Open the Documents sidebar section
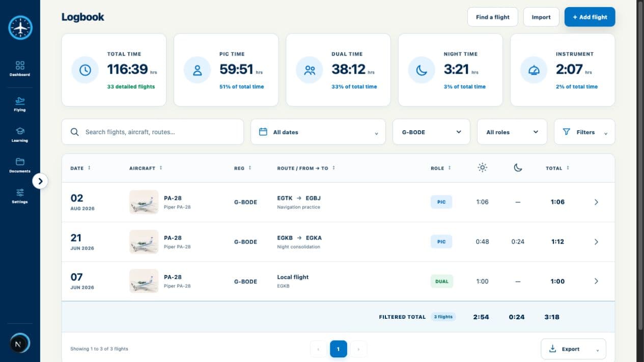Viewport: 644px width, 362px height. tap(20, 165)
